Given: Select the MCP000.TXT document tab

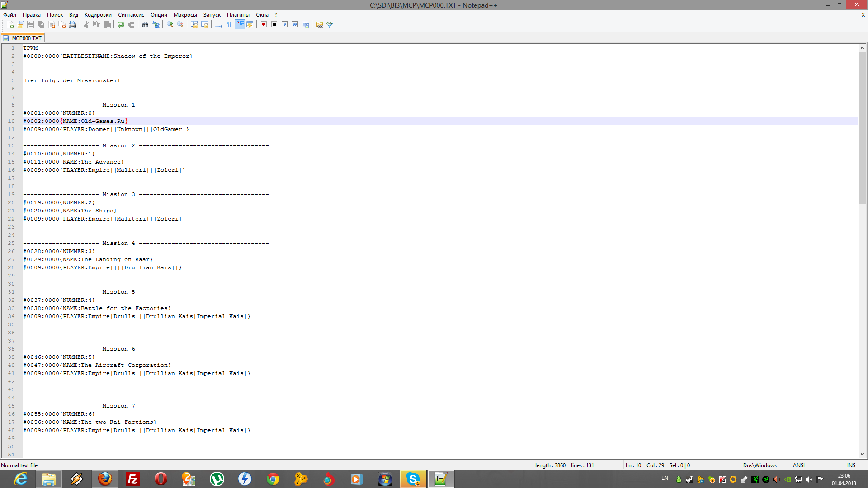Looking at the screenshot, I should pos(26,38).
